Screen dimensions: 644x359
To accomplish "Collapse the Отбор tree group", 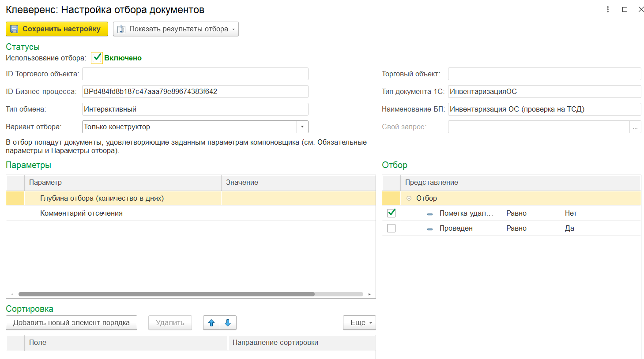I will point(409,198).
